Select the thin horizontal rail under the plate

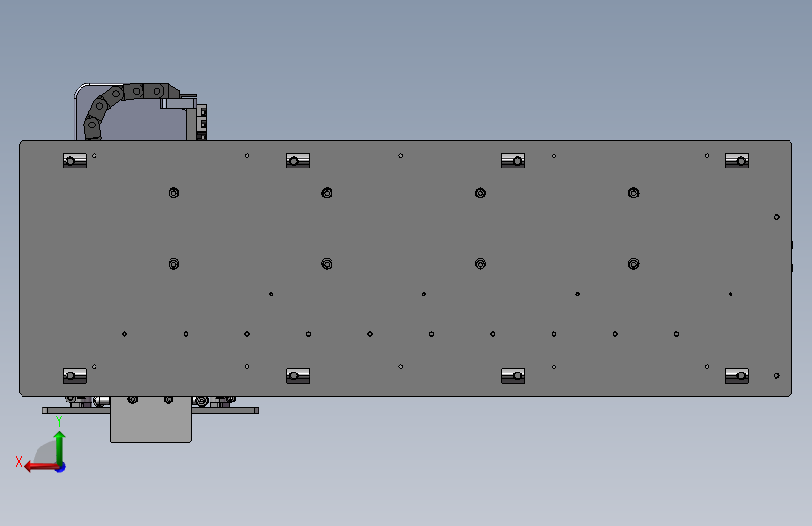[151, 410]
